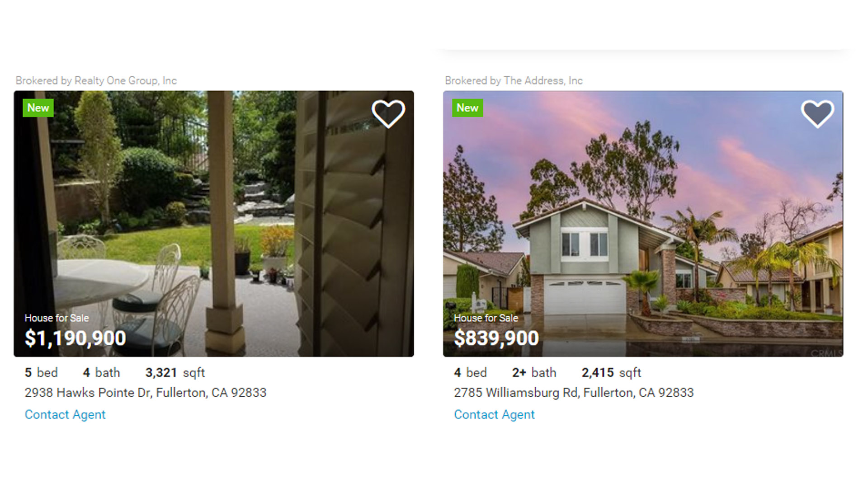
Task: Click the New badge on the $1,190,900 listing
Action: pyautogui.click(x=38, y=108)
